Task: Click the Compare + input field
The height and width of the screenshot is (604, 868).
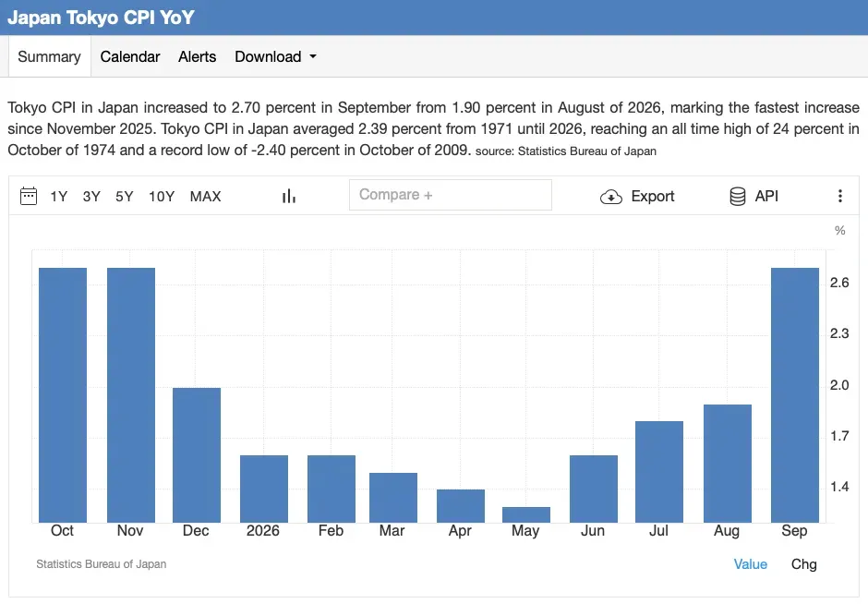Action: 450,195
